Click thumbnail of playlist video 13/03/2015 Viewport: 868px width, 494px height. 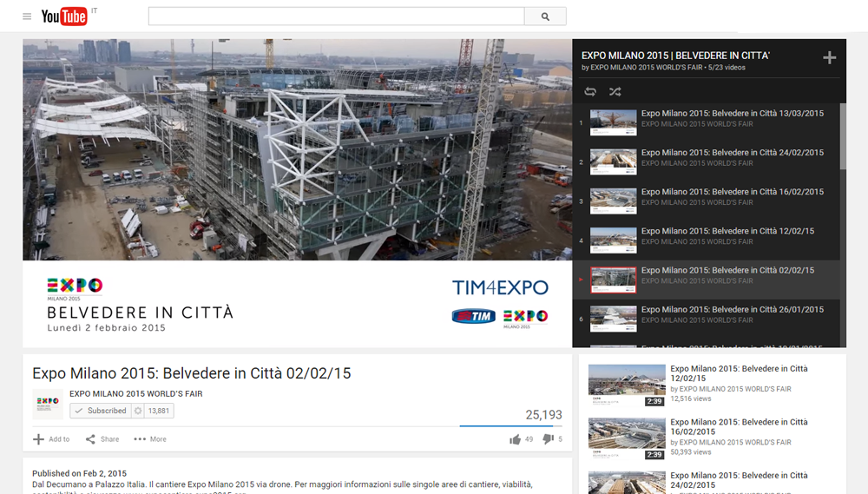click(614, 122)
